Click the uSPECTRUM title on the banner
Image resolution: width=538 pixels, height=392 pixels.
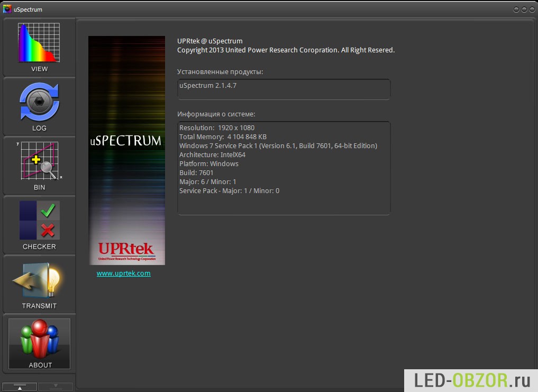[x=125, y=141]
